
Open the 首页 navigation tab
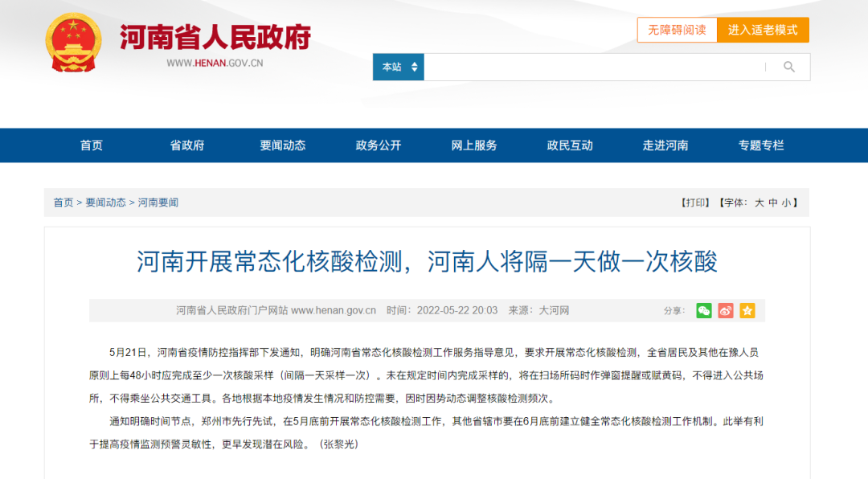point(92,145)
